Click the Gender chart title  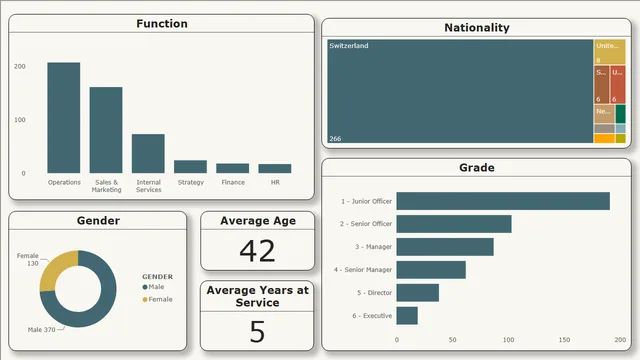click(x=98, y=221)
